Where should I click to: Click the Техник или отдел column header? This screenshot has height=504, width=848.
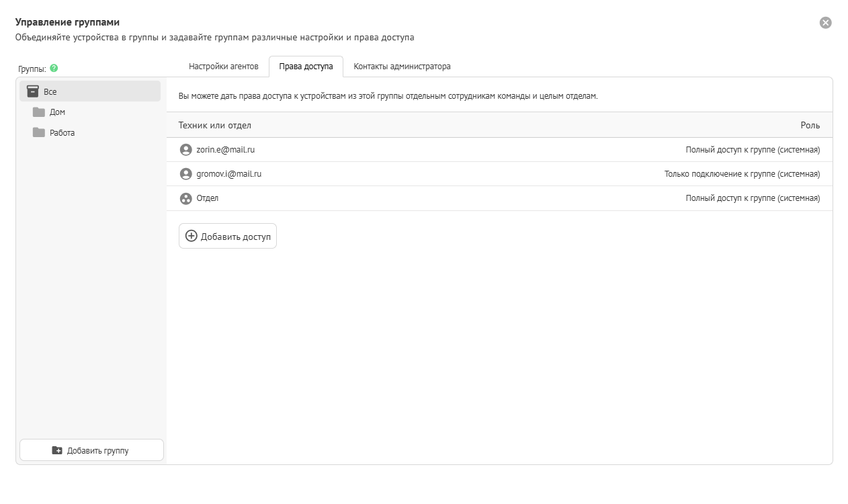coord(215,126)
